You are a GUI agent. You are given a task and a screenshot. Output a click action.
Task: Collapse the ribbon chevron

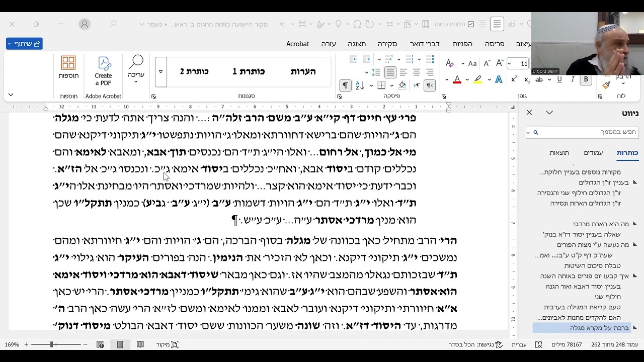coord(11,95)
